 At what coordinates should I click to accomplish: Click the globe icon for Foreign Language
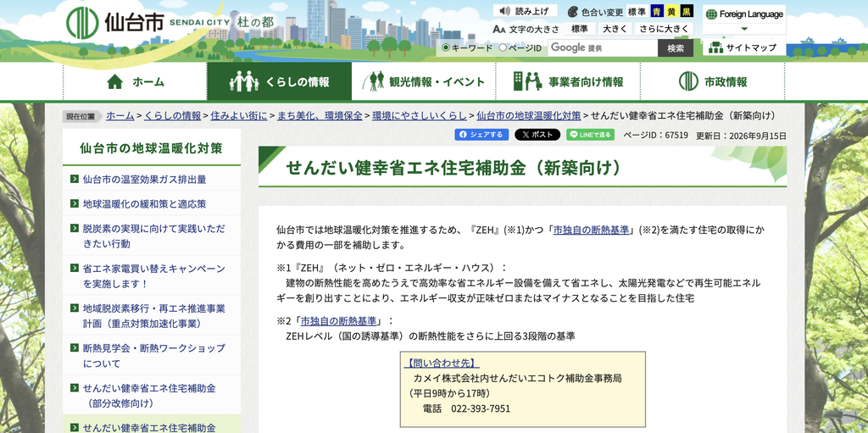[711, 14]
